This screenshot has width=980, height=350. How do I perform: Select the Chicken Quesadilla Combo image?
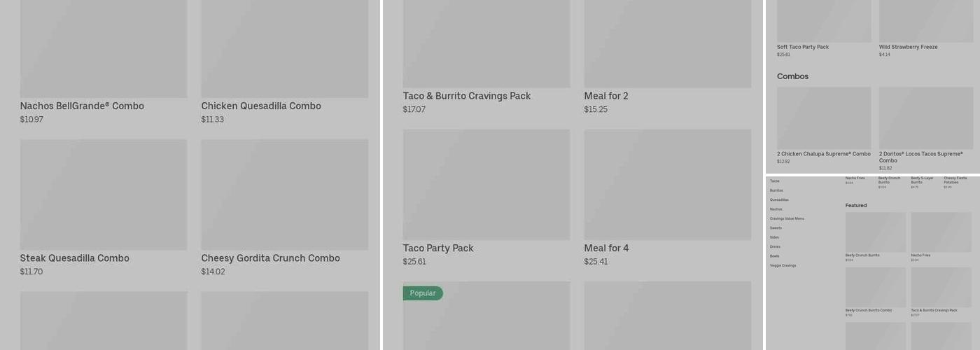pos(284,49)
